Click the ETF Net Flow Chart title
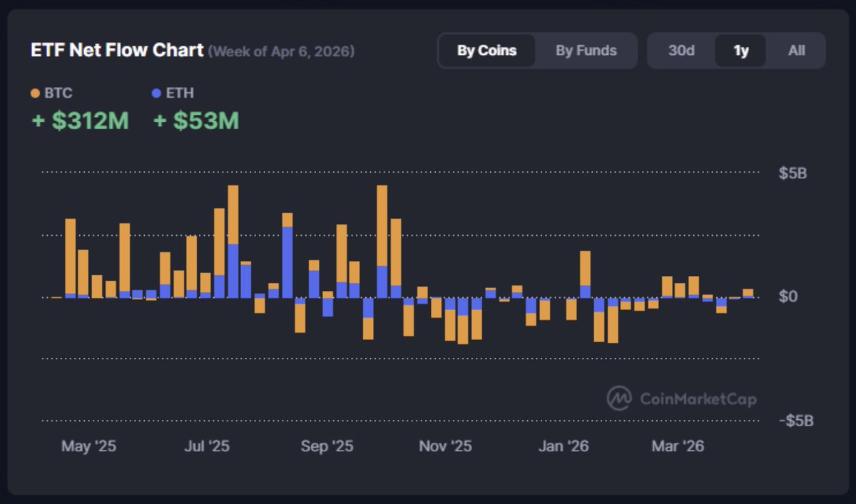This screenshot has width=856, height=504. pyautogui.click(x=117, y=51)
